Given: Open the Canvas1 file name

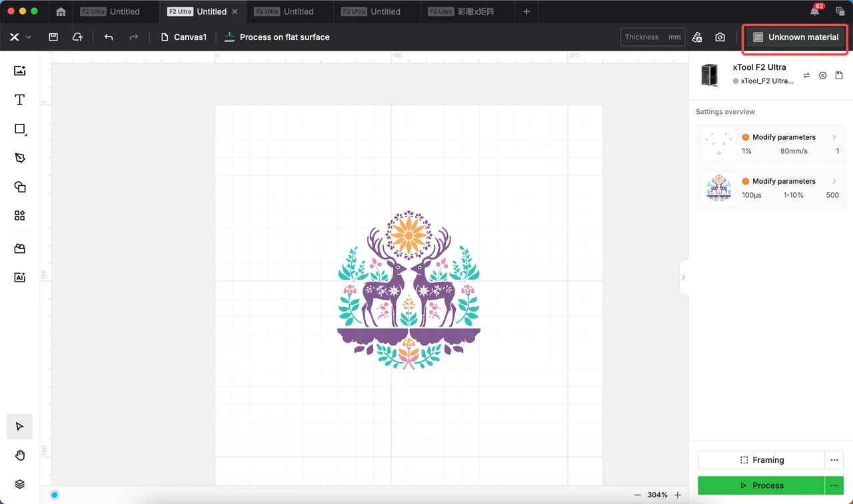Looking at the screenshot, I should pos(184,37).
